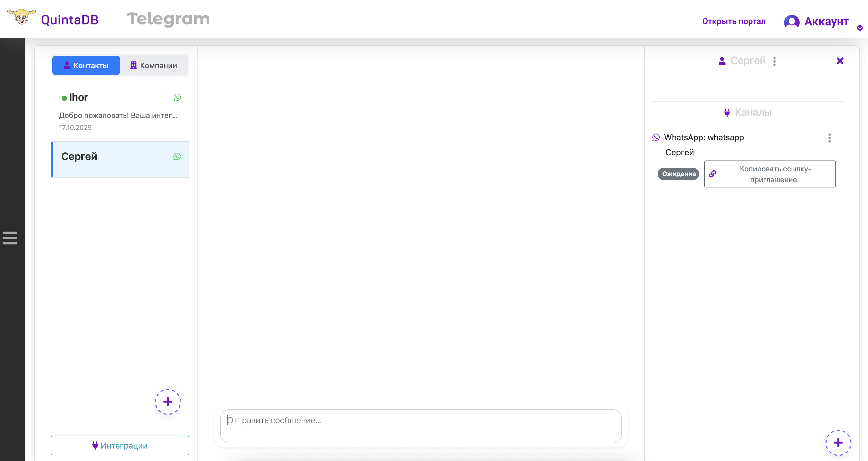The height and width of the screenshot is (461, 868).
Task: Select the Контакты tab
Action: click(86, 65)
